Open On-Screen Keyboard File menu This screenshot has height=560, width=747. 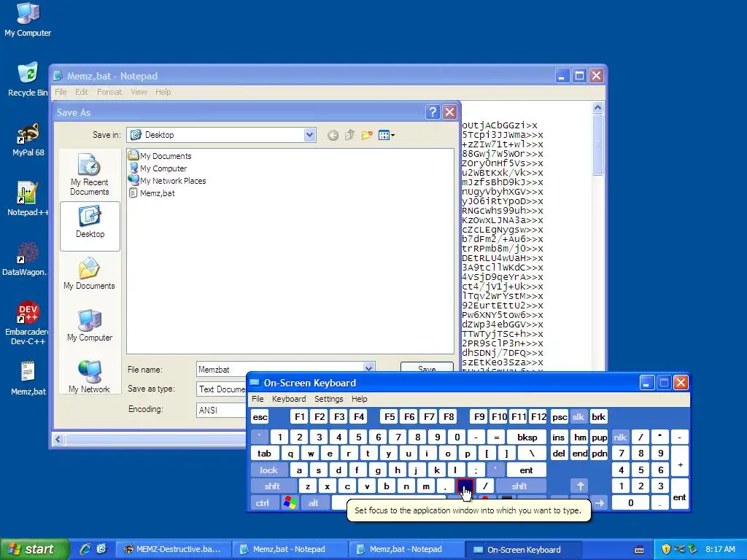pos(258,399)
